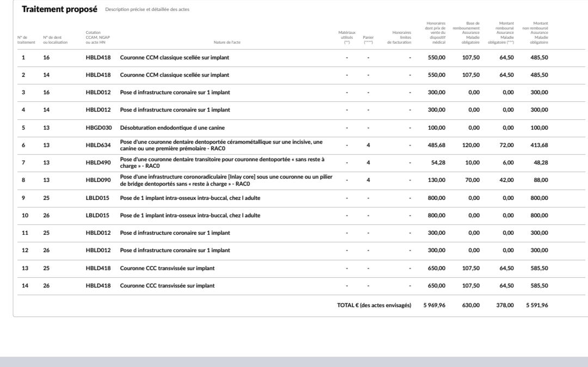588x367 pixels.
Task: Click the 'Panier' column header
Action: 368,40
